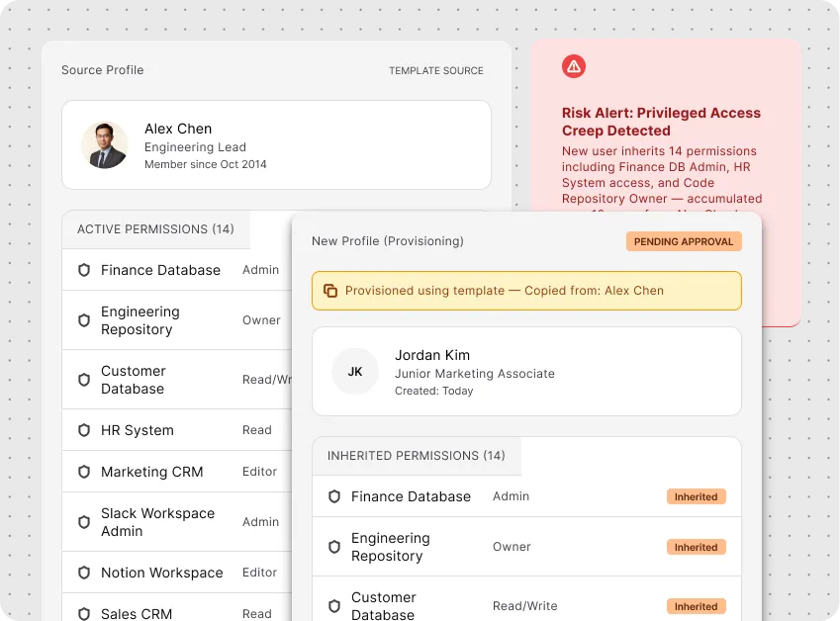
Task: Click the 'New Profile (Provisioning)' heading
Action: point(388,241)
